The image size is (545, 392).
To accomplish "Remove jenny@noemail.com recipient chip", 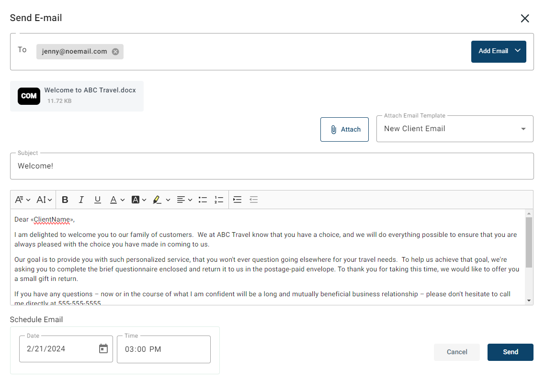I will coord(115,51).
